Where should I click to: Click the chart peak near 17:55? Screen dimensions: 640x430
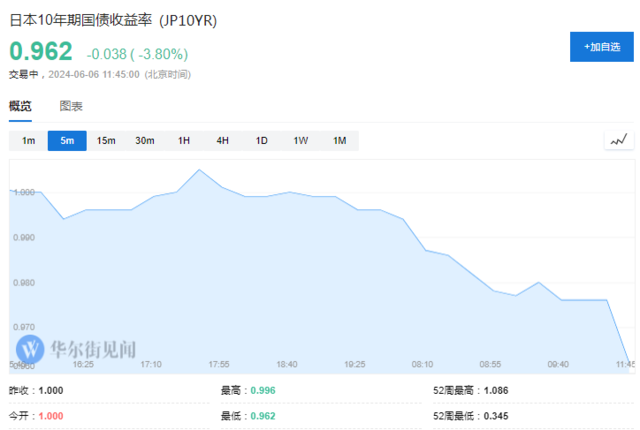pyautogui.click(x=200, y=170)
